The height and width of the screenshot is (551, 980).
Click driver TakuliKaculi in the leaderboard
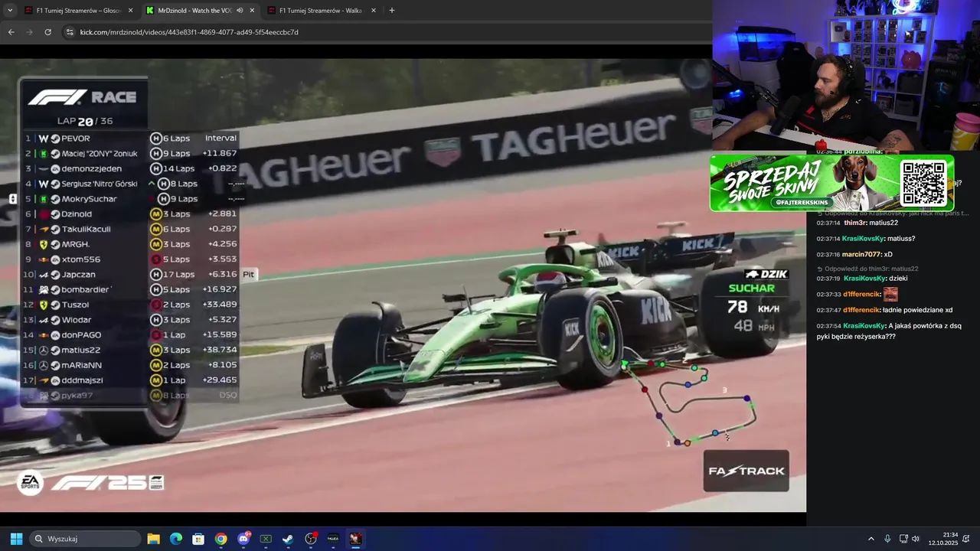click(x=86, y=229)
